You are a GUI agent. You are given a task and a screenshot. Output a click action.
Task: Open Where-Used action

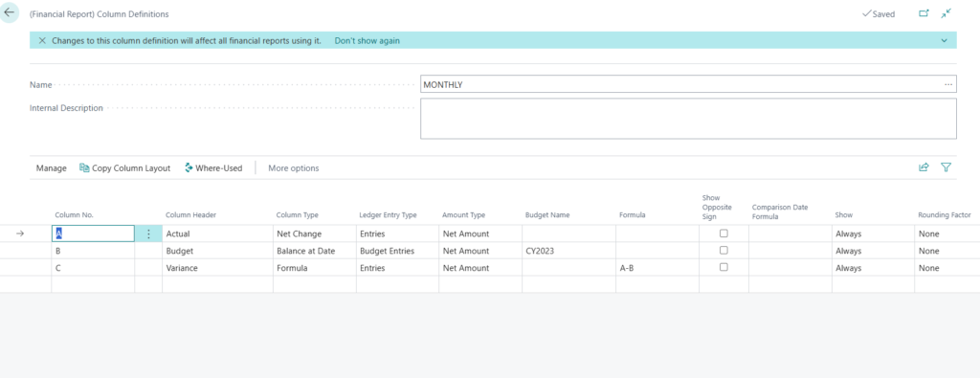tap(213, 167)
